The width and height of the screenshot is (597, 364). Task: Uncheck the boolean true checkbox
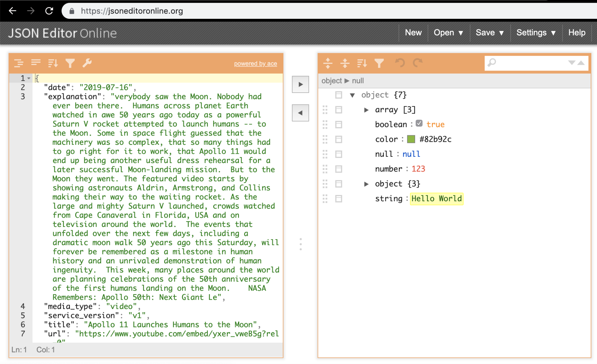(419, 123)
